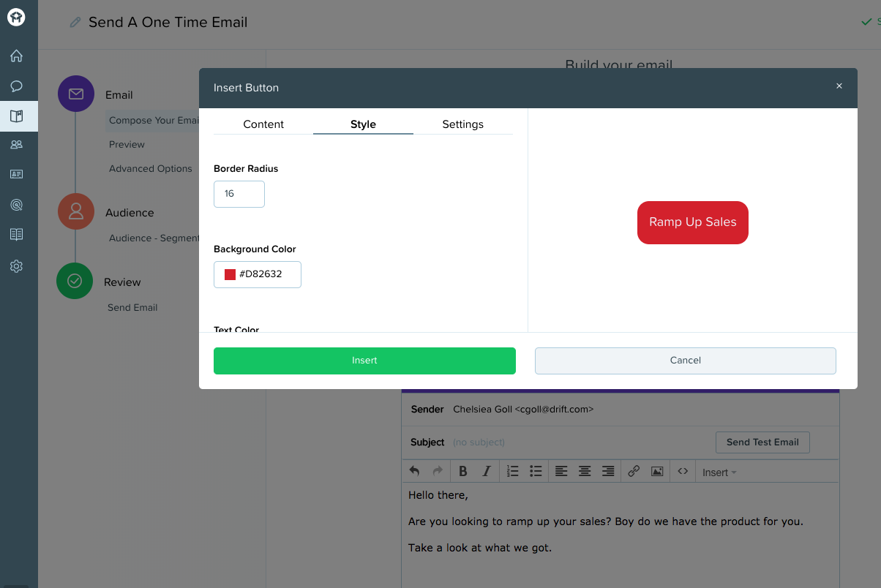Click the #D82632 background color field
881x588 pixels.
tap(258, 274)
